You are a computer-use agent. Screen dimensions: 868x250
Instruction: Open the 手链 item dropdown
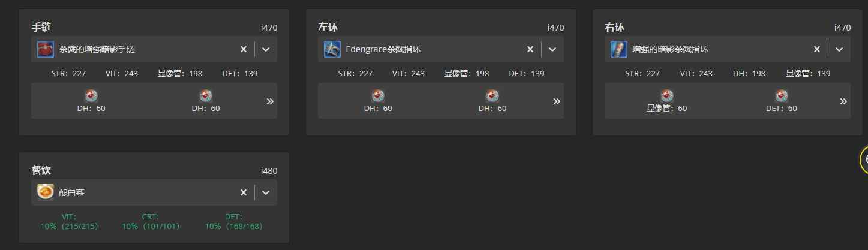(266, 49)
